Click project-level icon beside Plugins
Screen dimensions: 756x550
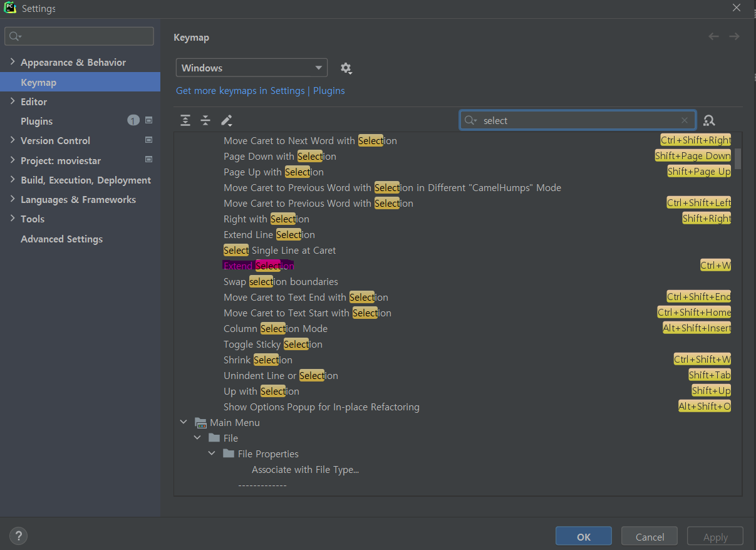[149, 120]
